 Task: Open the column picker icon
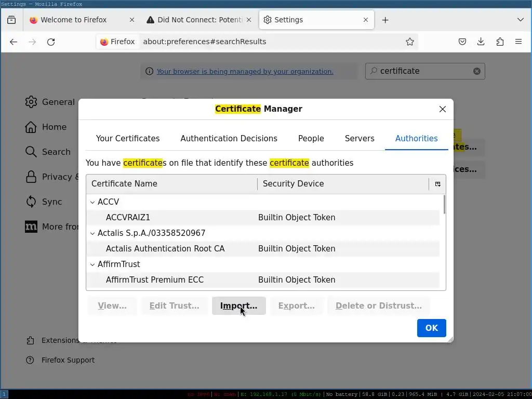pyautogui.click(x=437, y=184)
